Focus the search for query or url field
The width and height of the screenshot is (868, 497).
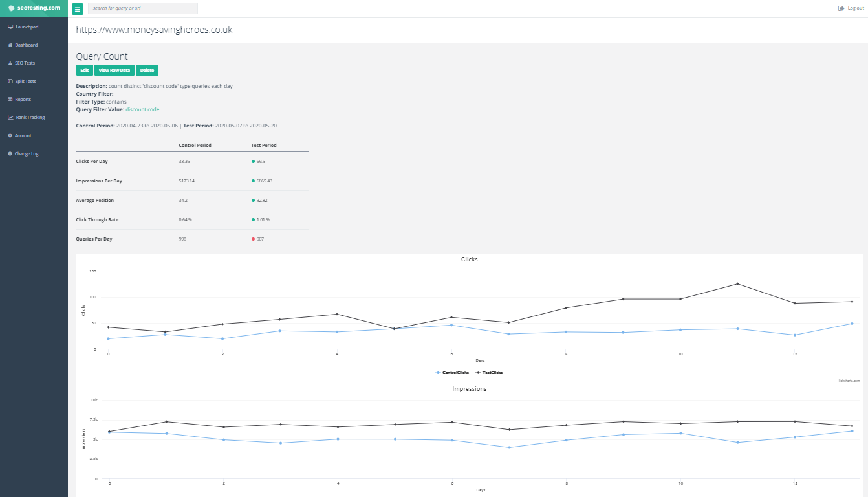(x=143, y=8)
